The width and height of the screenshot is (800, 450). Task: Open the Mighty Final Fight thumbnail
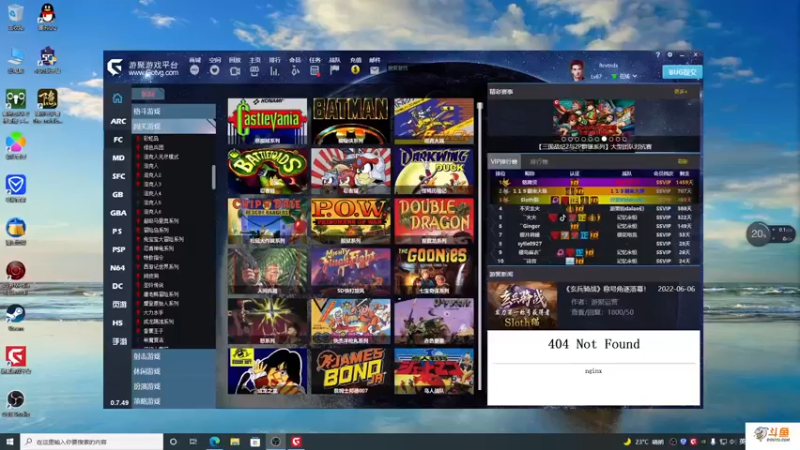[x=351, y=271]
